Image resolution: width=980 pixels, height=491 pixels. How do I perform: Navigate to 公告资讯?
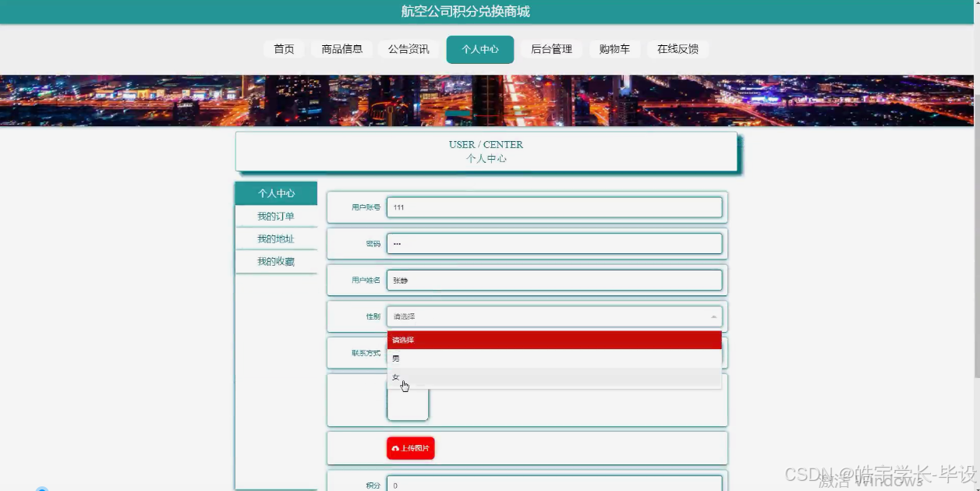[407, 48]
